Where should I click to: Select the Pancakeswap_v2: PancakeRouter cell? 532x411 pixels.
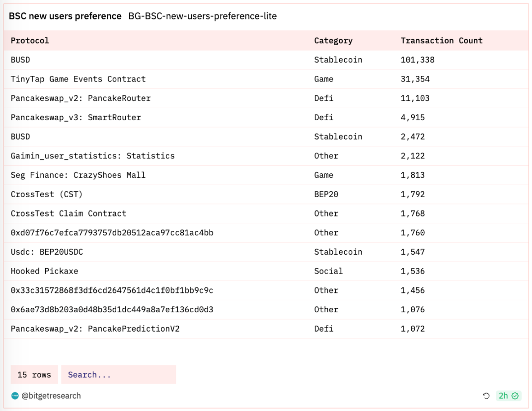[x=80, y=98]
